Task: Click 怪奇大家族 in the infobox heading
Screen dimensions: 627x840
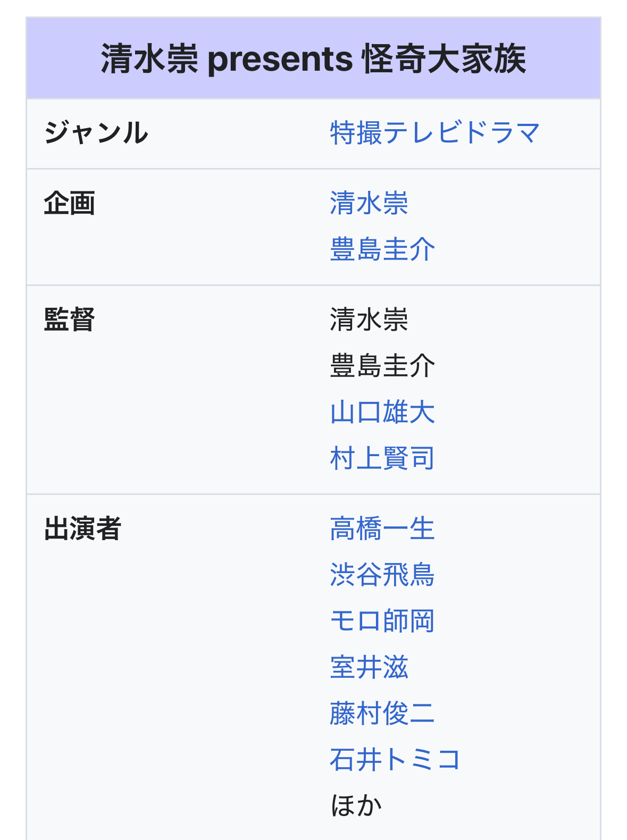Action: point(444,58)
